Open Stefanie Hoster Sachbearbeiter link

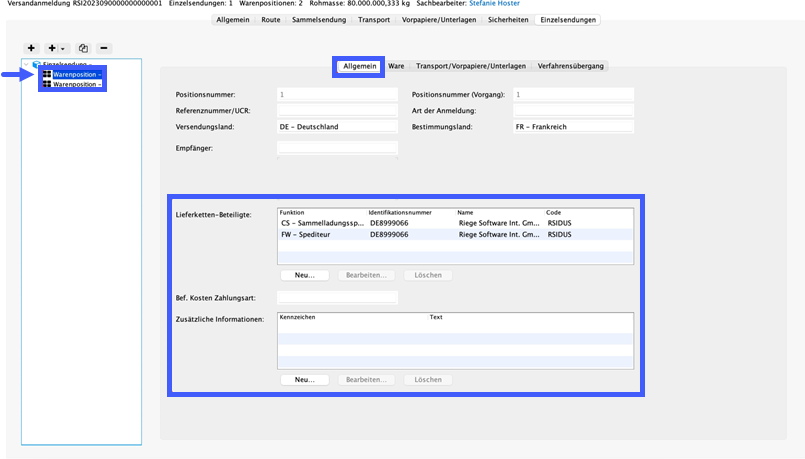tap(494, 3)
